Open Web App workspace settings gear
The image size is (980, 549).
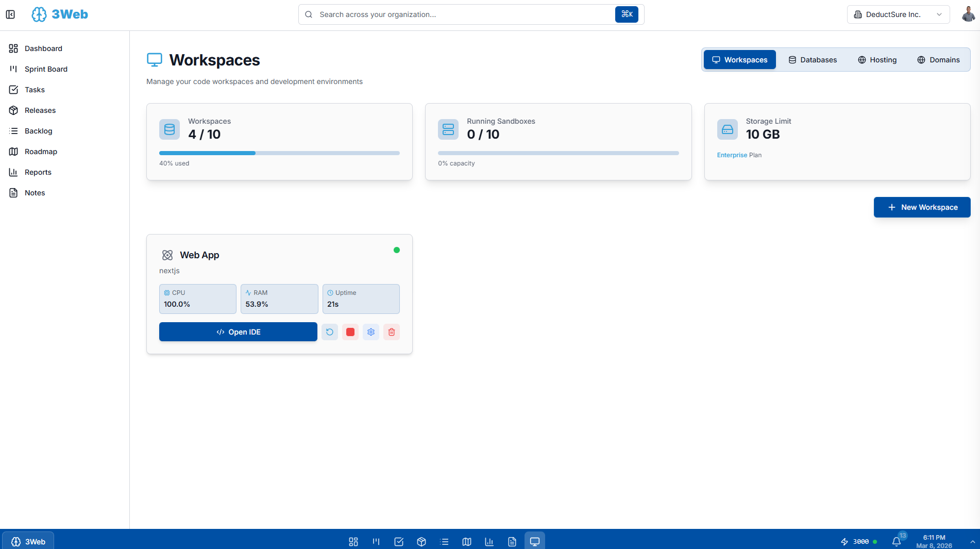pyautogui.click(x=371, y=332)
